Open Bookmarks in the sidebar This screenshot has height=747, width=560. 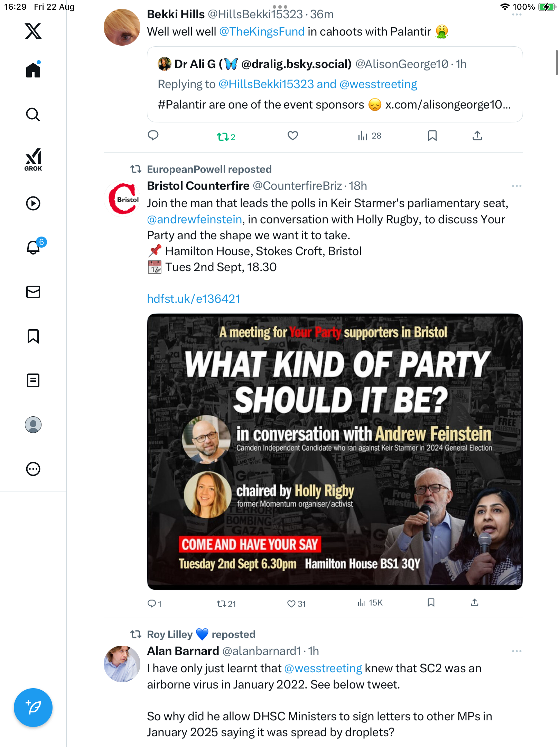(x=33, y=336)
